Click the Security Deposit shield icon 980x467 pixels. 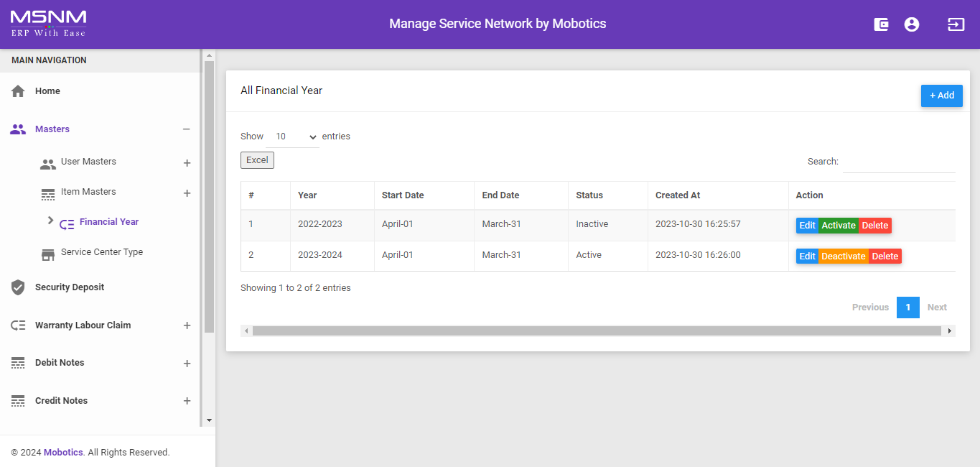[x=18, y=287]
